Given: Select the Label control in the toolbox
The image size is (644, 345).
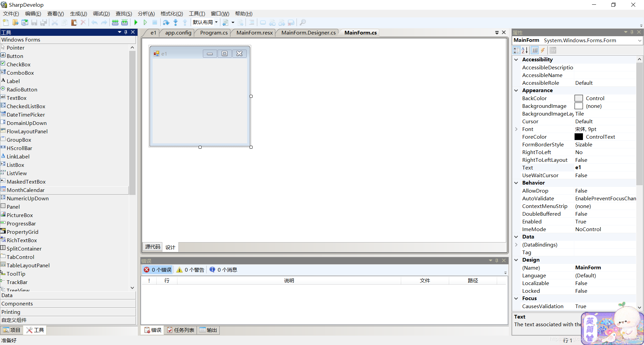Looking at the screenshot, I should click(x=13, y=81).
